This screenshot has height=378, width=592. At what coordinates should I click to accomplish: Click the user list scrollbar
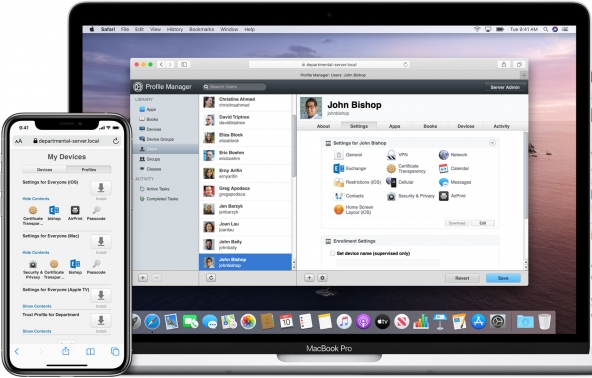tap(294, 145)
